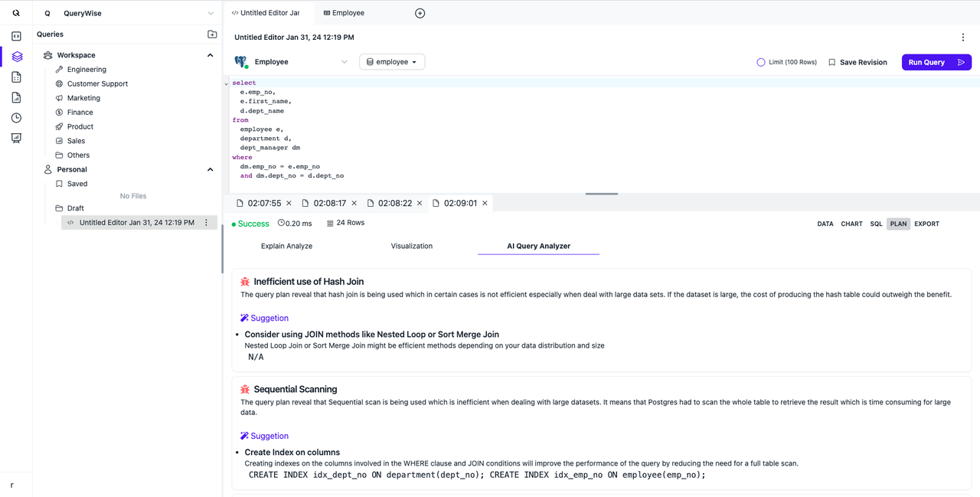Expand the QueryWise organization dropdown
The image size is (980, 497).
[211, 13]
